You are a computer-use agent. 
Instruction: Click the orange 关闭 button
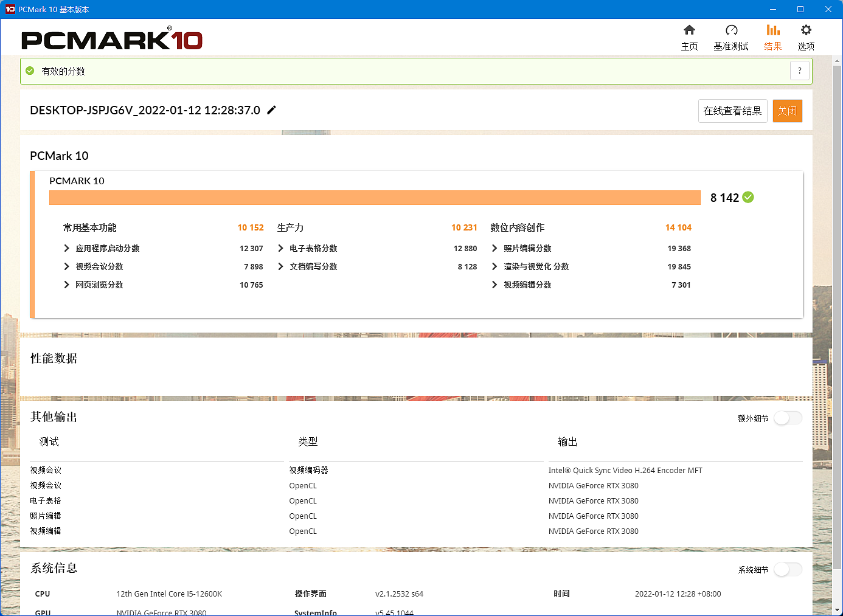788,111
